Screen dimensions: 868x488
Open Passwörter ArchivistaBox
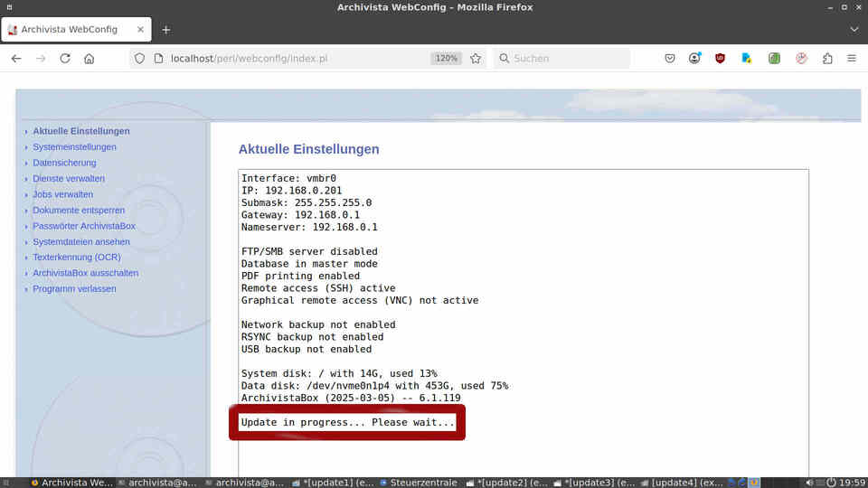(83, 226)
